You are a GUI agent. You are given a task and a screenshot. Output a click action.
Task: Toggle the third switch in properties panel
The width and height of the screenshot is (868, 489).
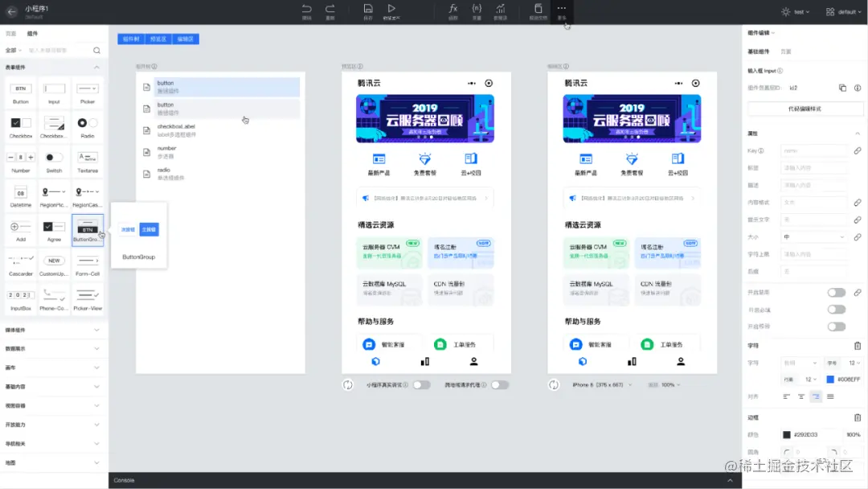click(837, 327)
